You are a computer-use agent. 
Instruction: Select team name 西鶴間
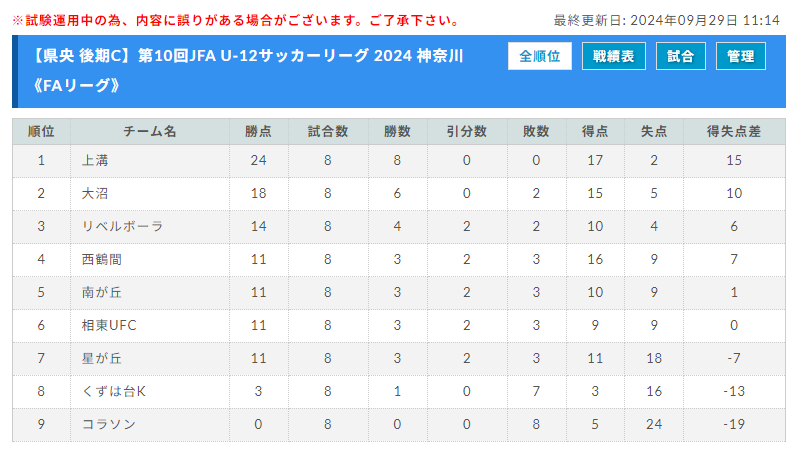pos(102,259)
